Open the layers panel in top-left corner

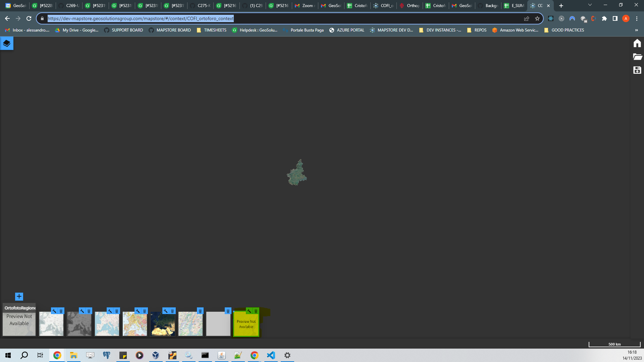tap(6, 43)
